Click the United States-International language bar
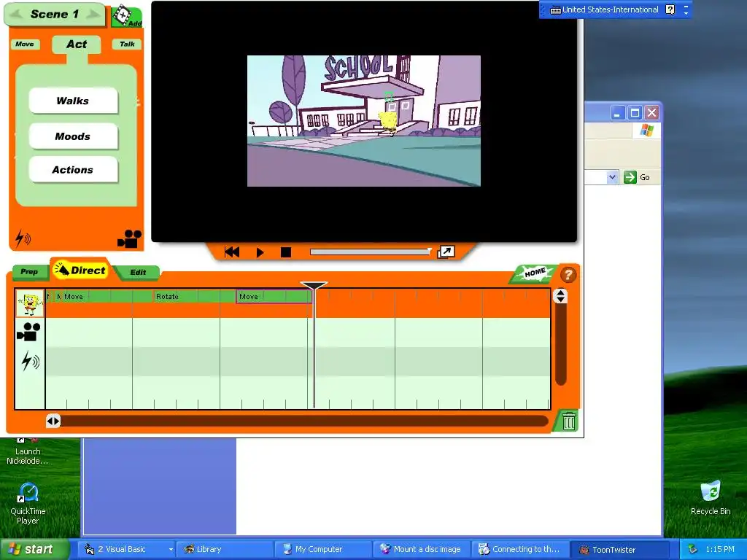Image resolution: width=747 pixels, height=560 pixels. click(x=605, y=9)
